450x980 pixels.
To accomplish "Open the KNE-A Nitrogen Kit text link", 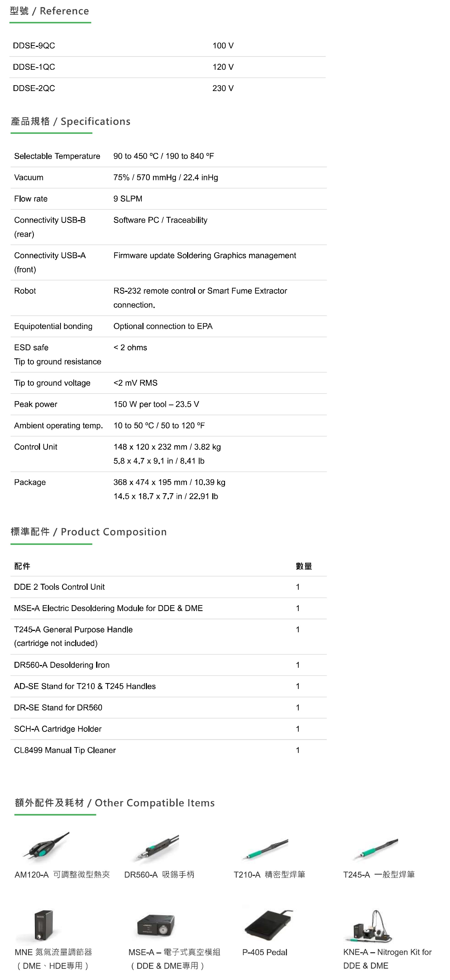I will click(387, 959).
